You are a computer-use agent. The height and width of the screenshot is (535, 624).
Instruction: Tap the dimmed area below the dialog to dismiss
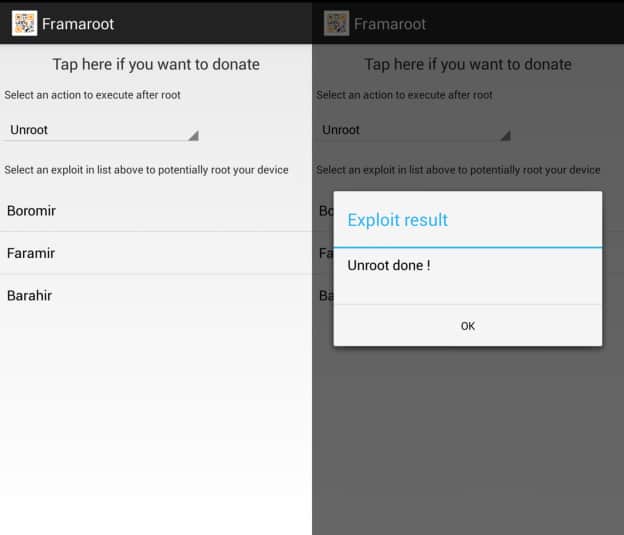[468, 438]
